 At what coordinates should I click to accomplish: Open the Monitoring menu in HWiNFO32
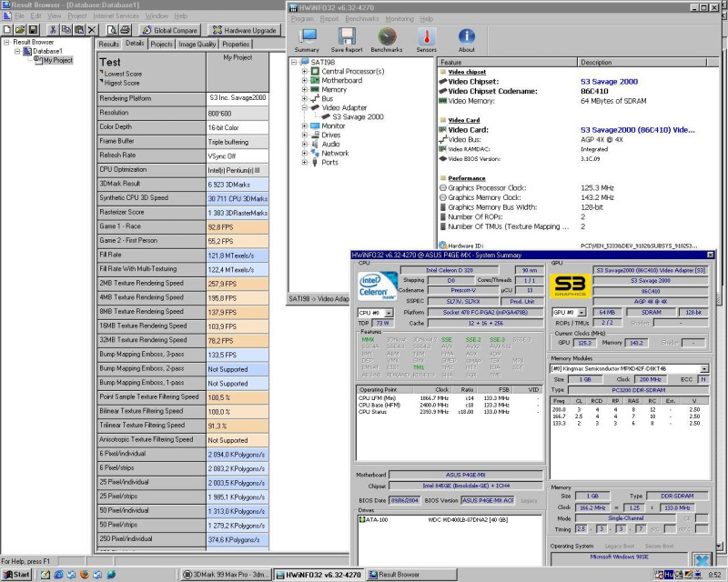(399, 18)
